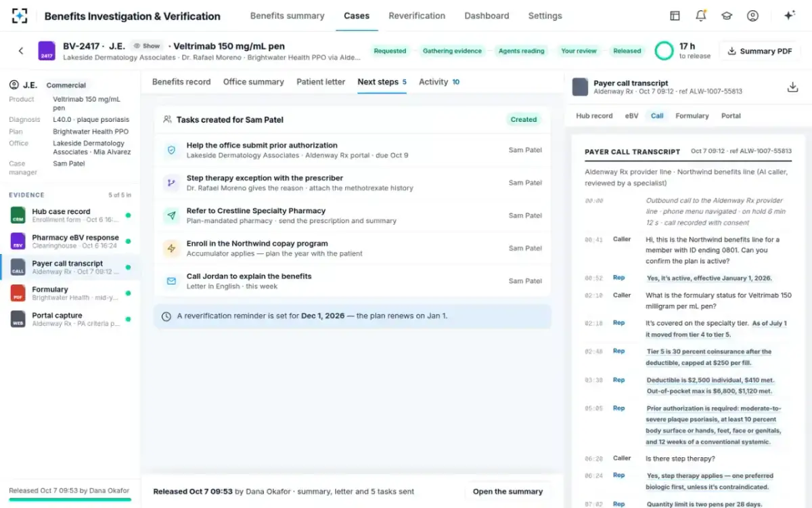812x508 pixels.
Task: Select the Cases tab
Action: click(357, 16)
